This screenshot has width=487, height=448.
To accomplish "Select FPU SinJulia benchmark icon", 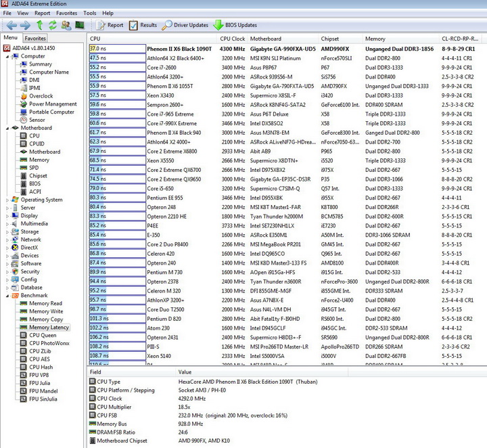I will click(x=23, y=399).
